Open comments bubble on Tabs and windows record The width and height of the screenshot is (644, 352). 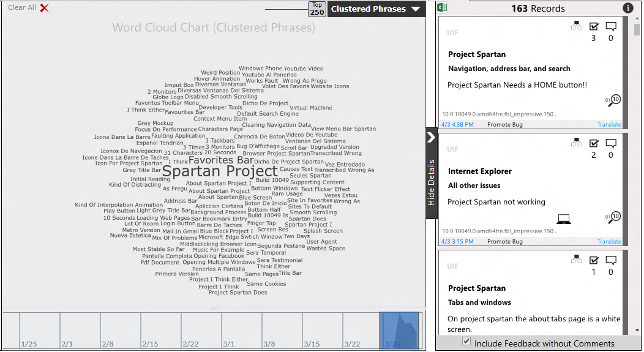coord(611,261)
